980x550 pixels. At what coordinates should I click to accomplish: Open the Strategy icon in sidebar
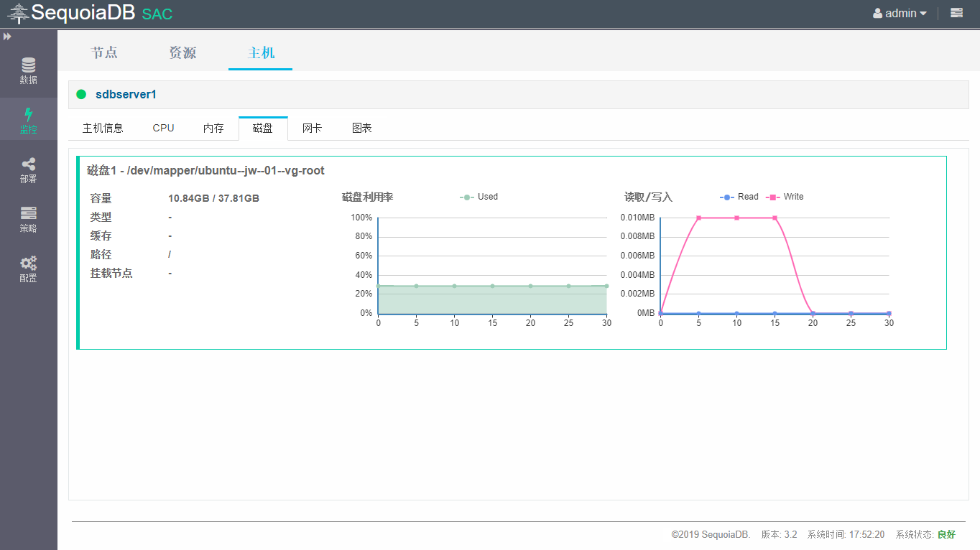[x=28, y=214]
